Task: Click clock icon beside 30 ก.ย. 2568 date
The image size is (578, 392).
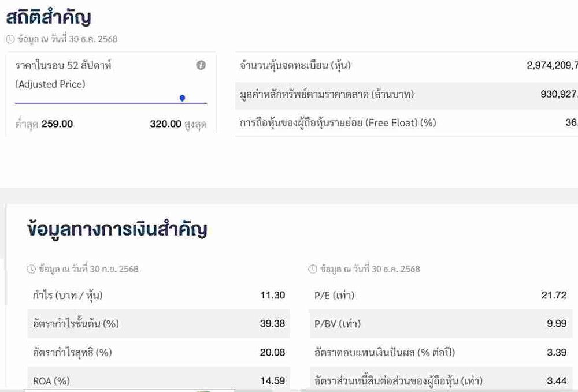Action: 31,269
